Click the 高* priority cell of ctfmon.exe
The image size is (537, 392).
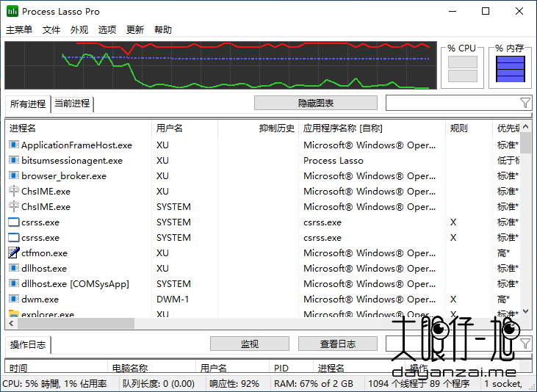tap(503, 253)
